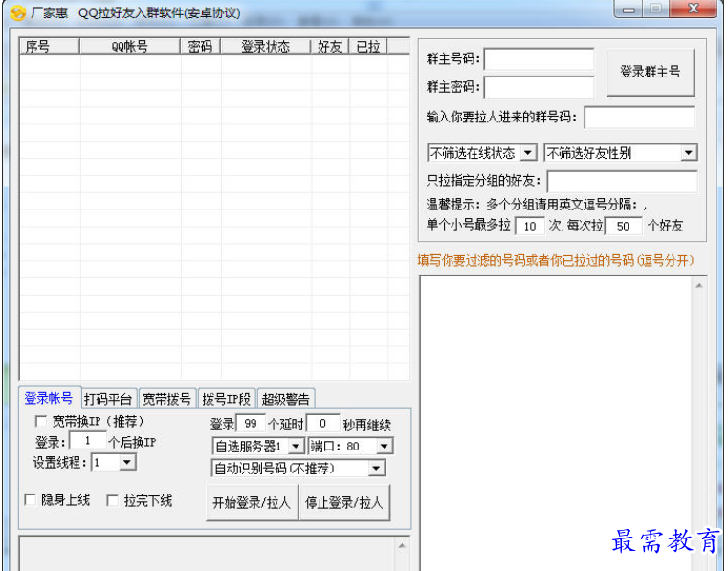Switch to 登录帐号 tab
This screenshot has width=728, height=571.
click(x=49, y=398)
